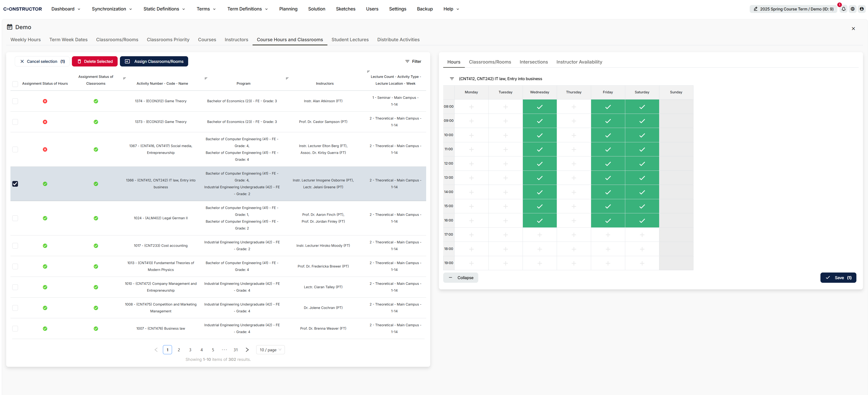868x395 pixels.
Task: Uncheck the box for activity 1366 IT law
Action: (x=15, y=184)
